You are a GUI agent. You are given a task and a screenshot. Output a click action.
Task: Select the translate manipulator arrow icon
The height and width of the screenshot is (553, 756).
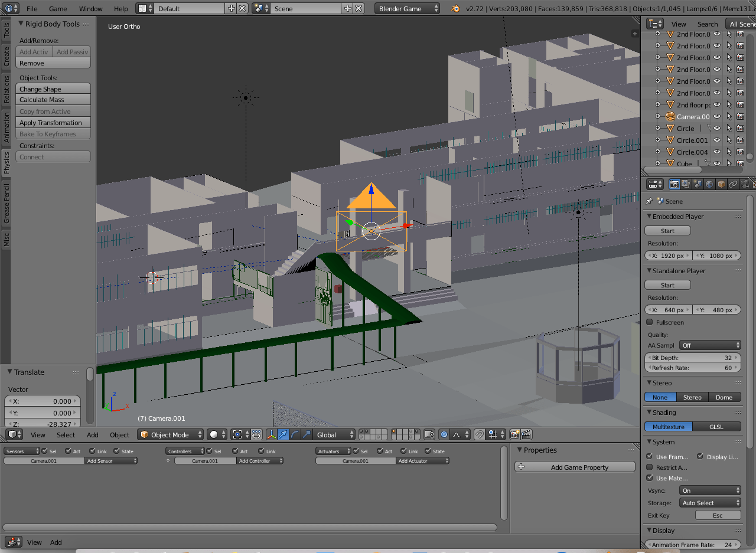point(283,434)
